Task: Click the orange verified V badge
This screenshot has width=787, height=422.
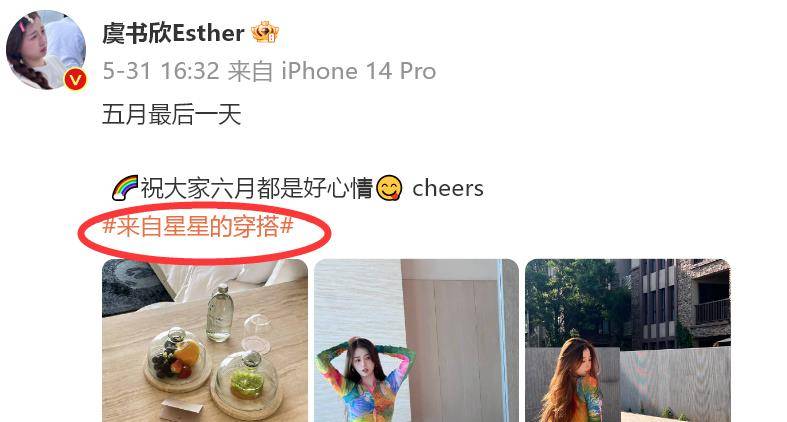Action: pyautogui.click(x=76, y=79)
